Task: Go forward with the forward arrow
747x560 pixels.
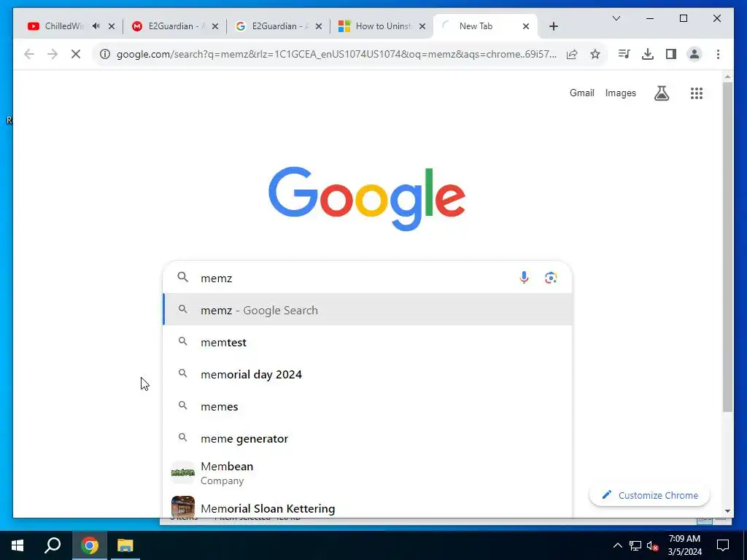Action: tap(53, 54)
